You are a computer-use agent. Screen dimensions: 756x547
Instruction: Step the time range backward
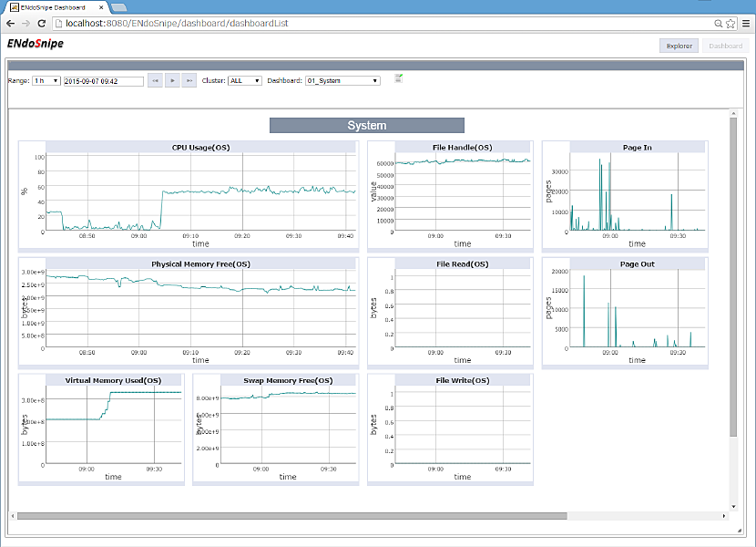tap(155, 80)
